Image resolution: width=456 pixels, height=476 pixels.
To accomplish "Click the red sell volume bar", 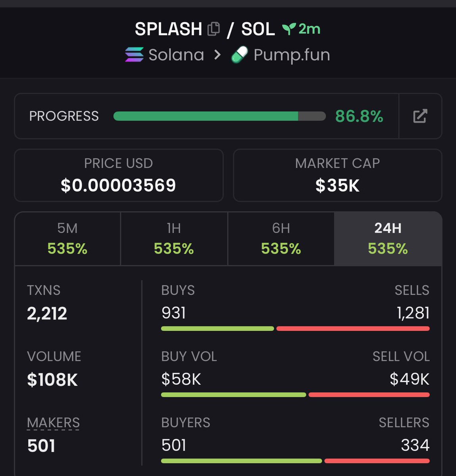I will 369,395.
